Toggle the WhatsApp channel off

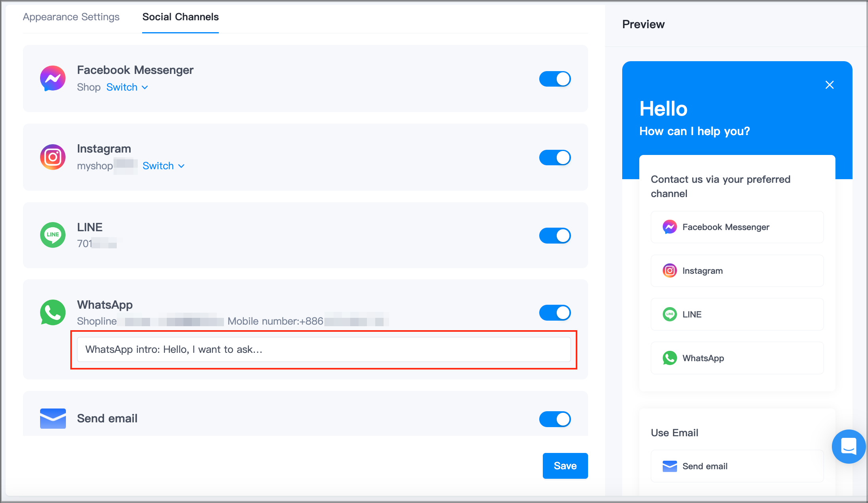555,313
